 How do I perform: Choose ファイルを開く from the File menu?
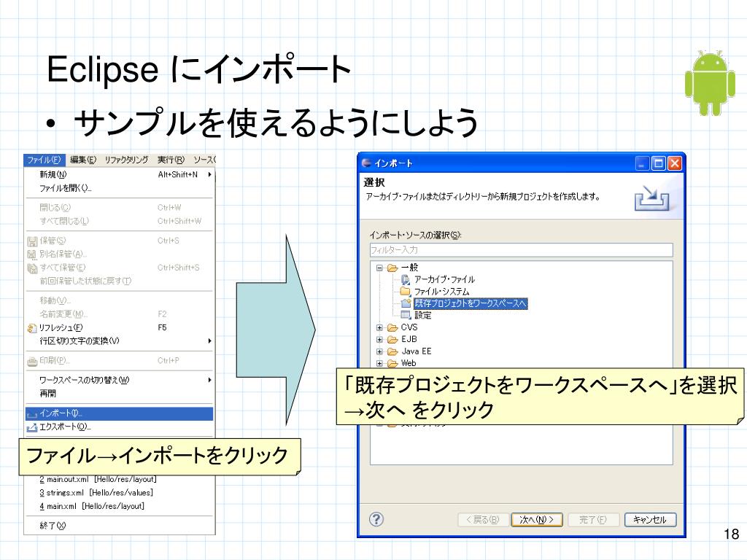tap(119, 188)
